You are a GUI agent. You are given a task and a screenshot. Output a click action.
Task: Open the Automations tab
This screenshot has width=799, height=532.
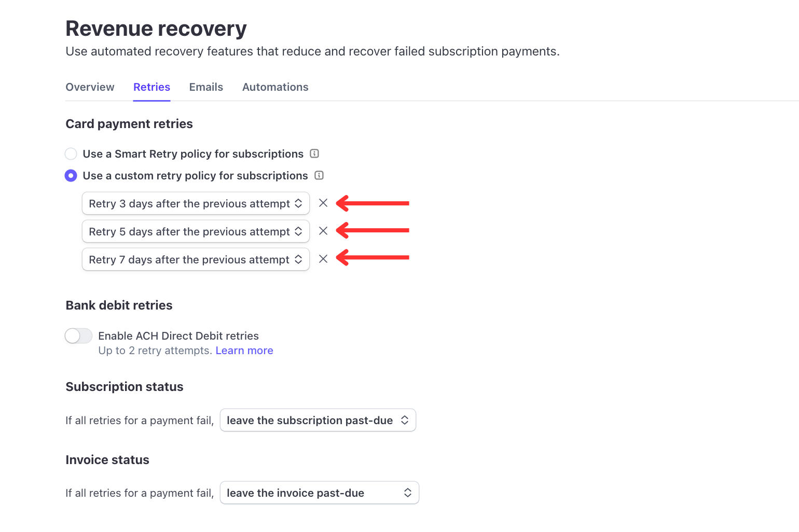click(275, 87)
